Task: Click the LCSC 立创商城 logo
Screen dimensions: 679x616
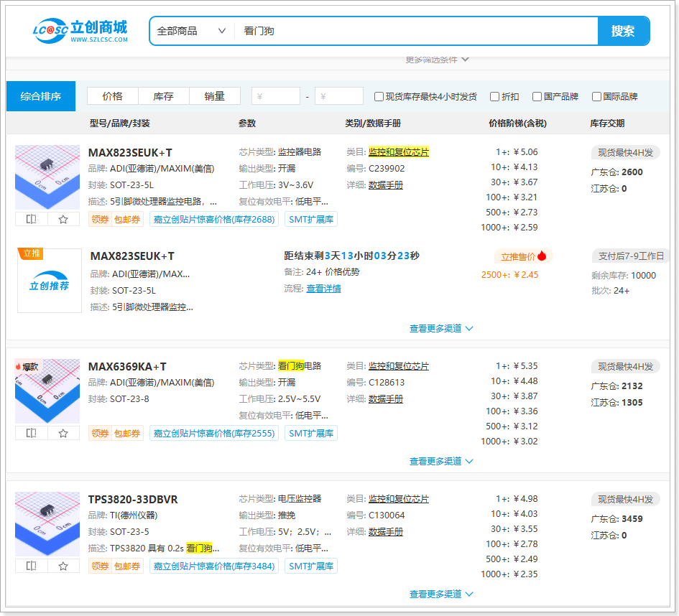Action: coord(80,31)
